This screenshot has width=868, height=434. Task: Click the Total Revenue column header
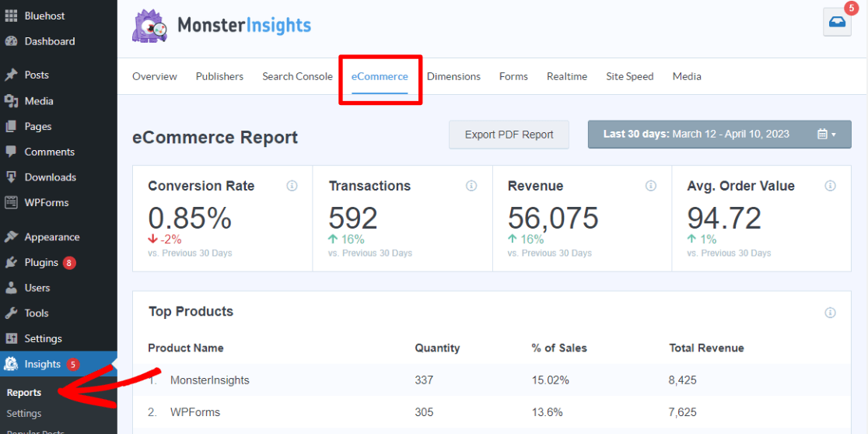(706, 348)
